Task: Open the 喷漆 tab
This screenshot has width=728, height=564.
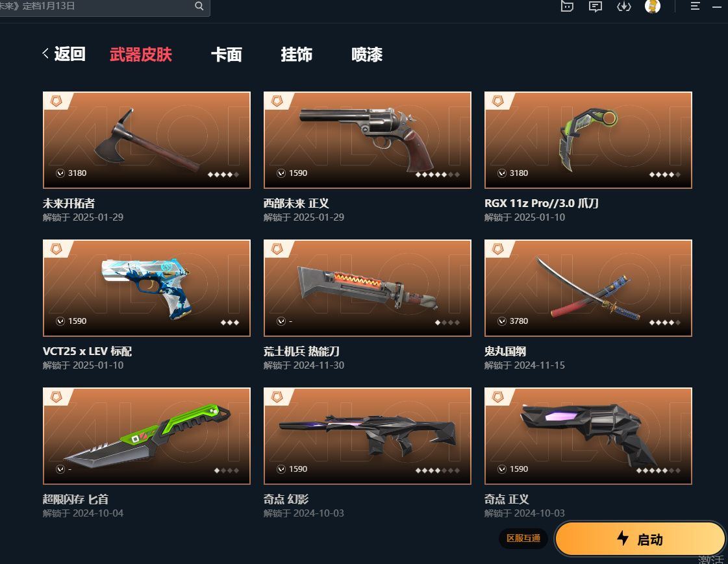Action: coord(367,55)
